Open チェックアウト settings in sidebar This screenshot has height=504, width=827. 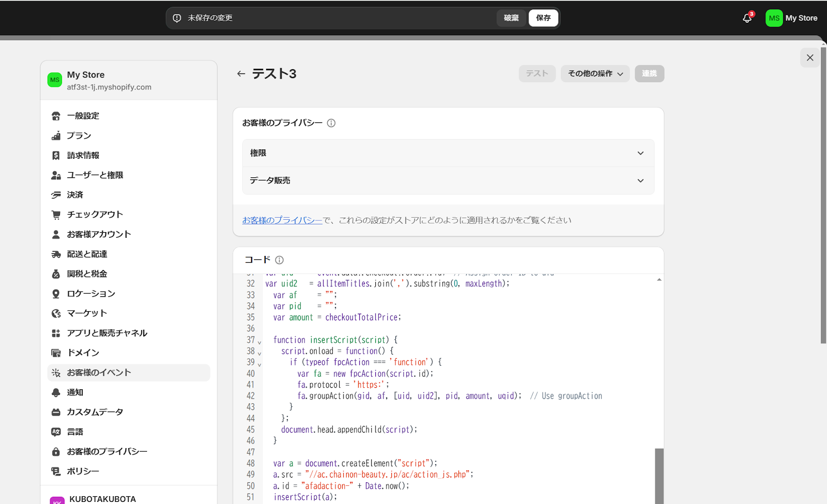[95, 215]
